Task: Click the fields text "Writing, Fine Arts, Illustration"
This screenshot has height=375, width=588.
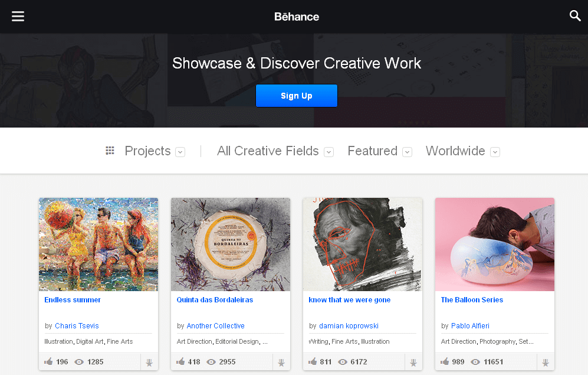Action: [x=349, y=341]
